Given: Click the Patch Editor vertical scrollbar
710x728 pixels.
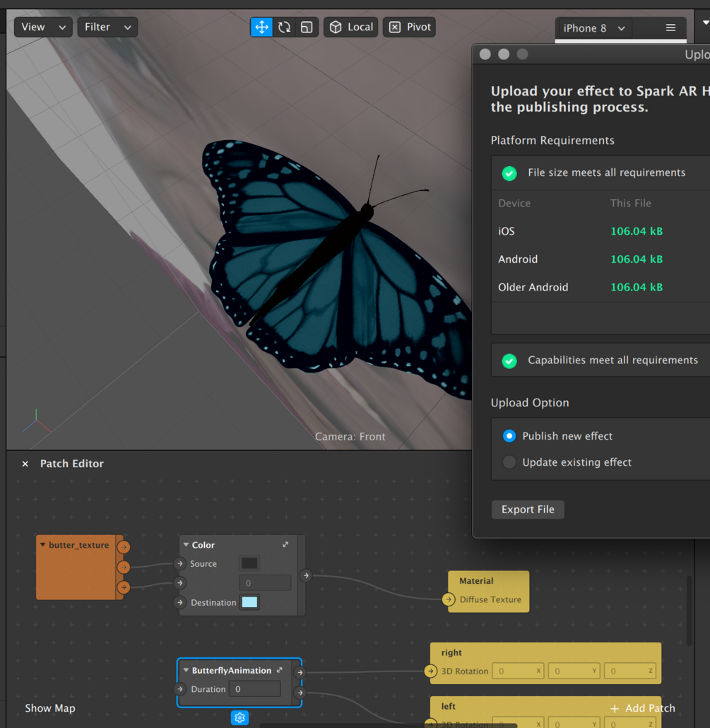Looking at the screenshot, I should point(689,611).
